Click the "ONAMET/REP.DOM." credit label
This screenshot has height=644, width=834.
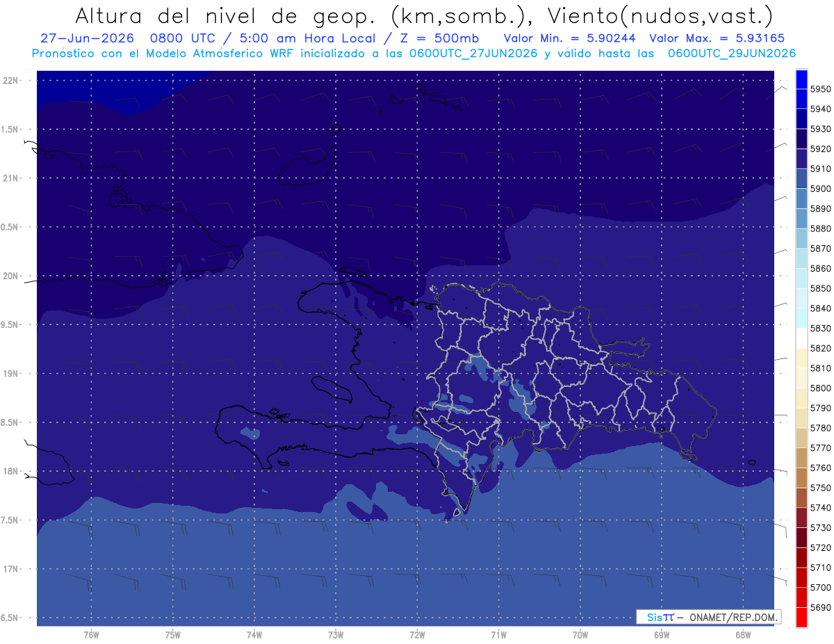[x=733, y=617]
